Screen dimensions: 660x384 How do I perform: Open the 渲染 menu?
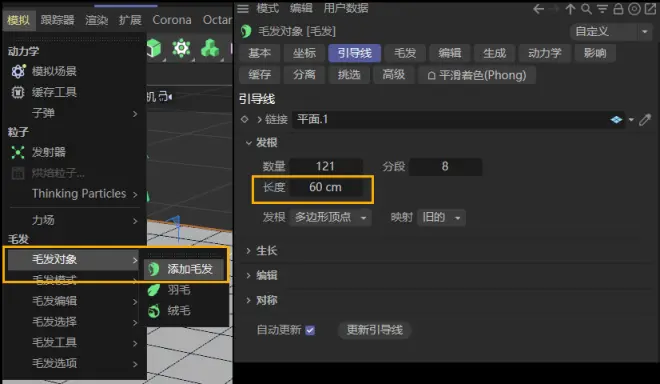pyautogui.click(x=96, y=20)
